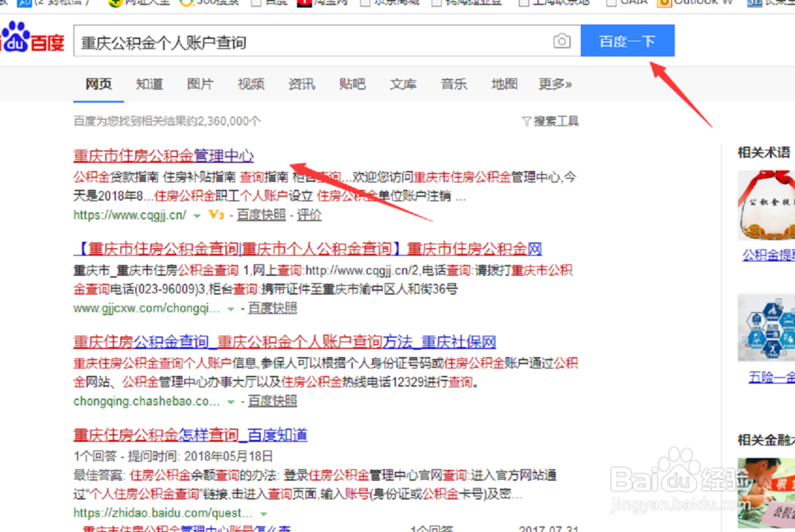
Task: Open 百度快照 for gjjcxw.com result
Action: [x=272, y=308]
